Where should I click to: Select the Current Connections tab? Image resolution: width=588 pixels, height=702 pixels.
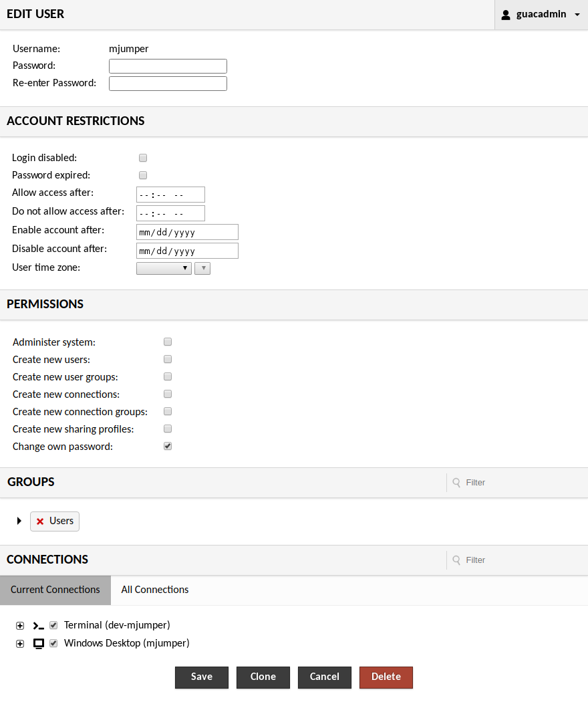pos(55,590)
